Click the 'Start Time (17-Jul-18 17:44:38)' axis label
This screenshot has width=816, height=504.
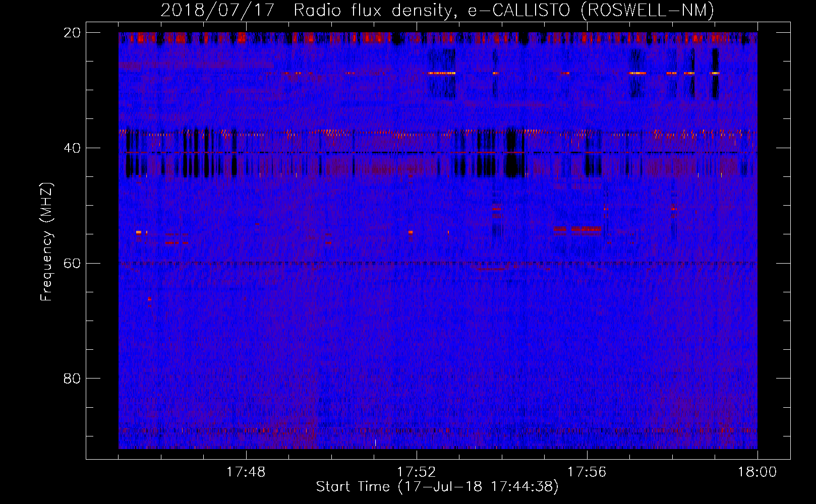(x=437, y=487)
